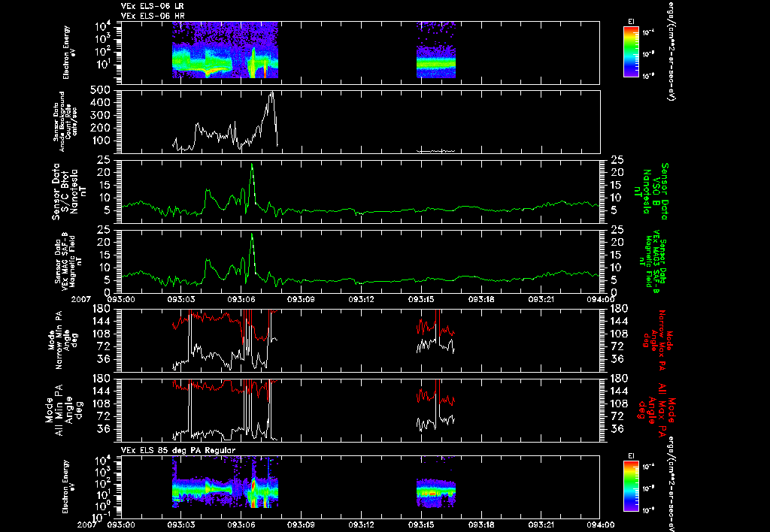Screen dimensions: 770x532
Task: Click the count rate peak near 500
Action: [271, 93]
